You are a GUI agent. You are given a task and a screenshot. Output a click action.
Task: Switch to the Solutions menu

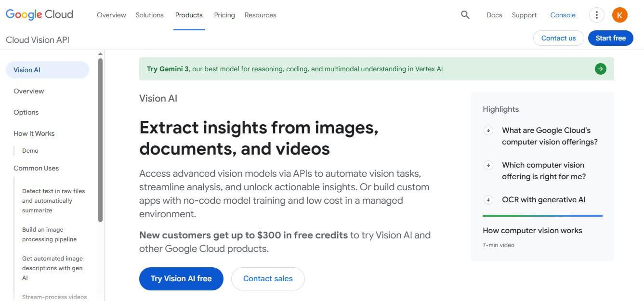point(149,15)
